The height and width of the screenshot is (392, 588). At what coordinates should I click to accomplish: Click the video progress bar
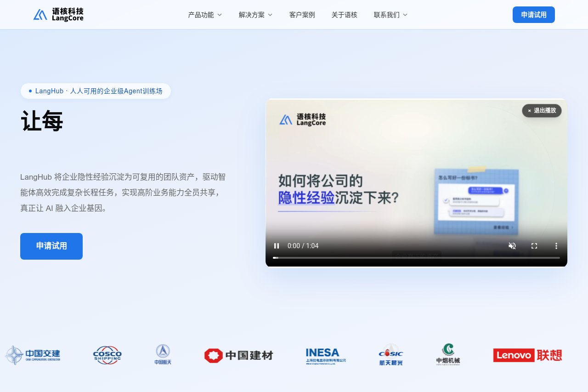pos(416,258)
